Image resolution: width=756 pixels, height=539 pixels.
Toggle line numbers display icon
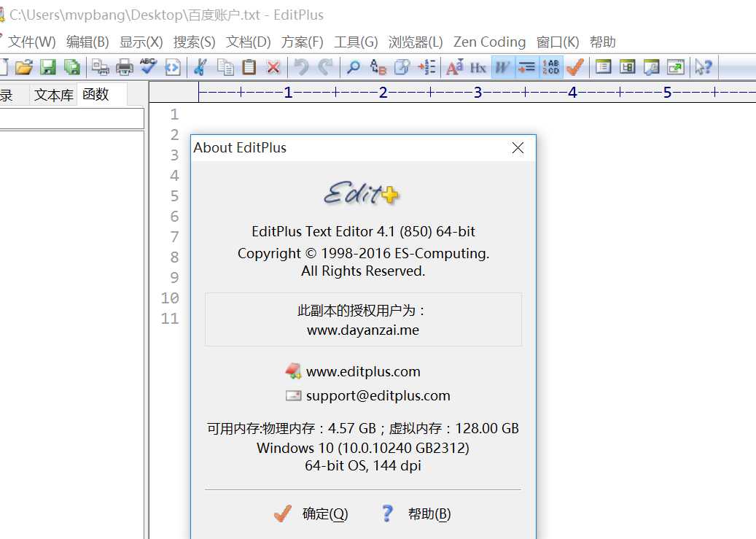[550, 67]
